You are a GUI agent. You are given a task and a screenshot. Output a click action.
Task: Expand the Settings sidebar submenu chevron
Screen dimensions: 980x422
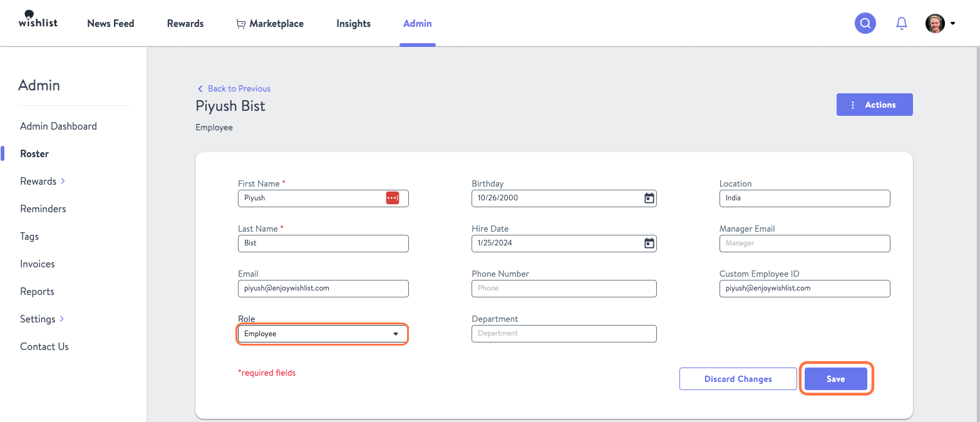(x=61, y=319)
